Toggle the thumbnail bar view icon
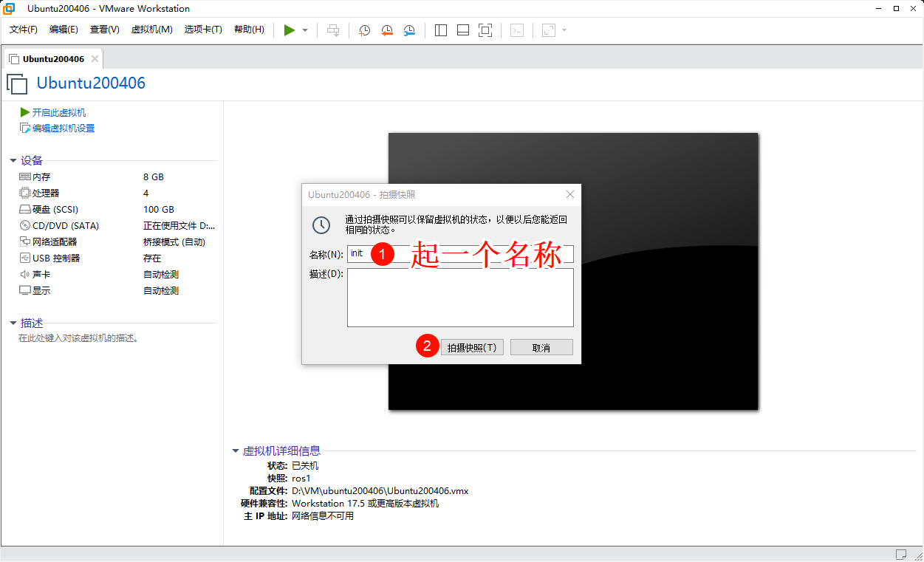Viewport: 924px width, 562px height. pos(463,30)
